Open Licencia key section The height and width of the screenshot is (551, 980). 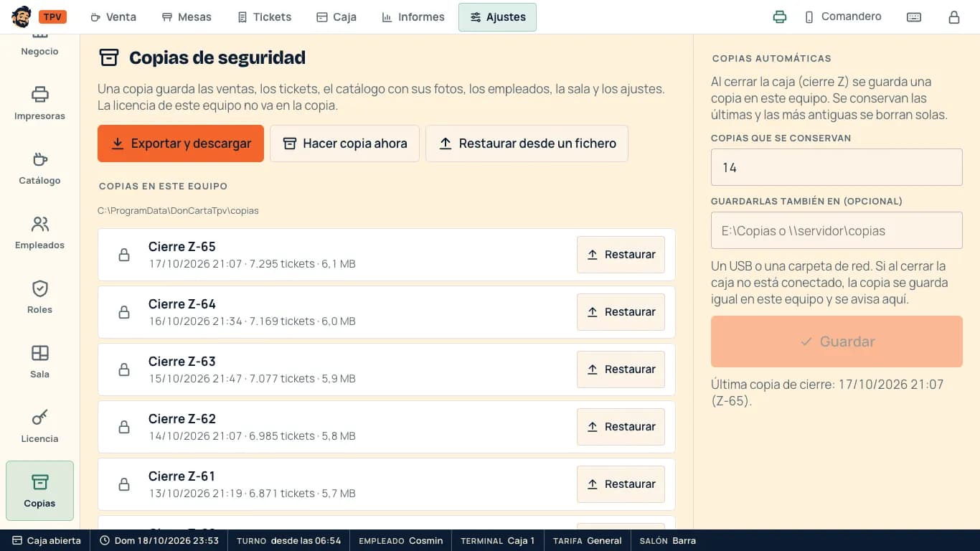coord(39,426)
